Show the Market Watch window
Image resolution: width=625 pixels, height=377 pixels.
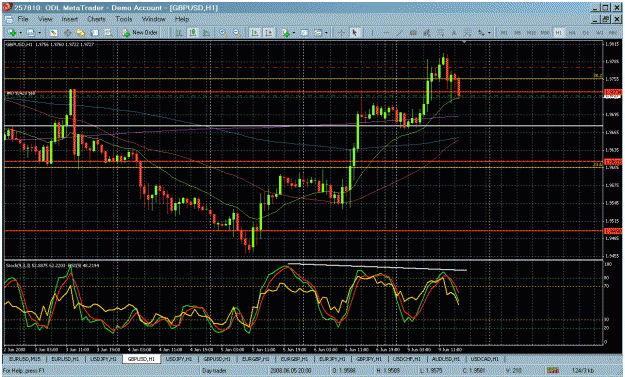click(x=54, y=33)
